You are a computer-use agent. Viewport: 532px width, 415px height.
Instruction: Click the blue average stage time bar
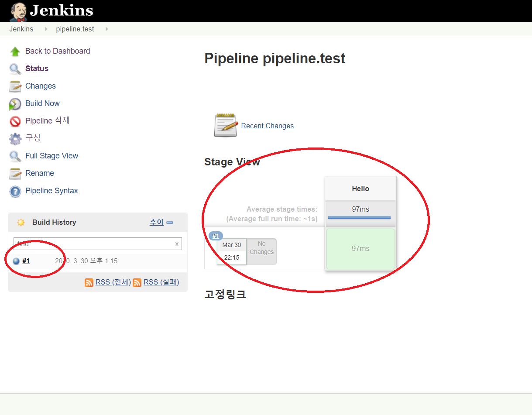point(359,217)
